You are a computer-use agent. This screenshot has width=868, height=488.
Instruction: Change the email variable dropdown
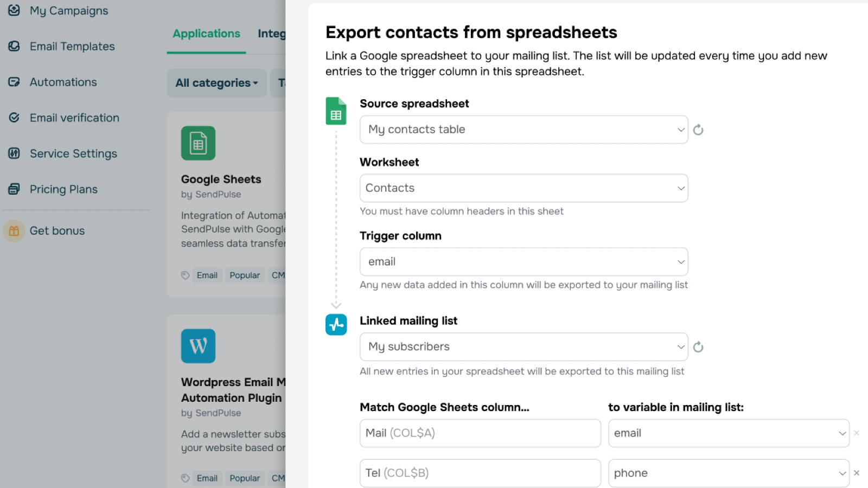[x=729, y=433]
